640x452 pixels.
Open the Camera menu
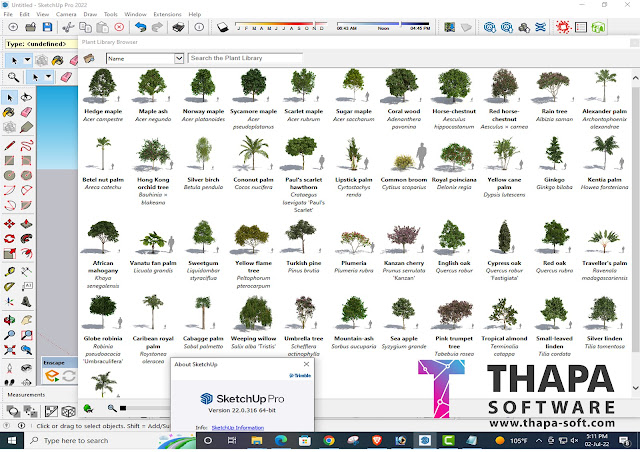tap(66, 14)
